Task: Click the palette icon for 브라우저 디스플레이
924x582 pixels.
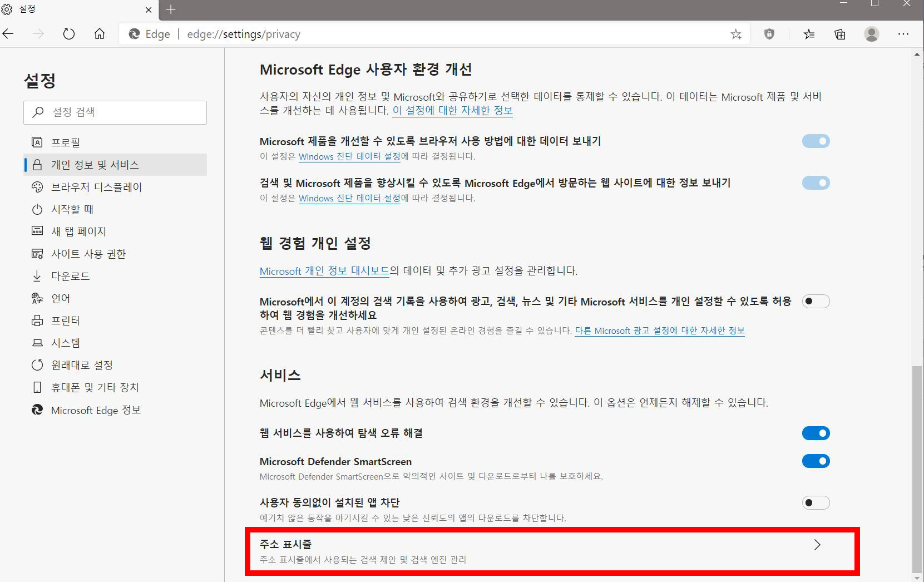Action: [x=37, y=187]
